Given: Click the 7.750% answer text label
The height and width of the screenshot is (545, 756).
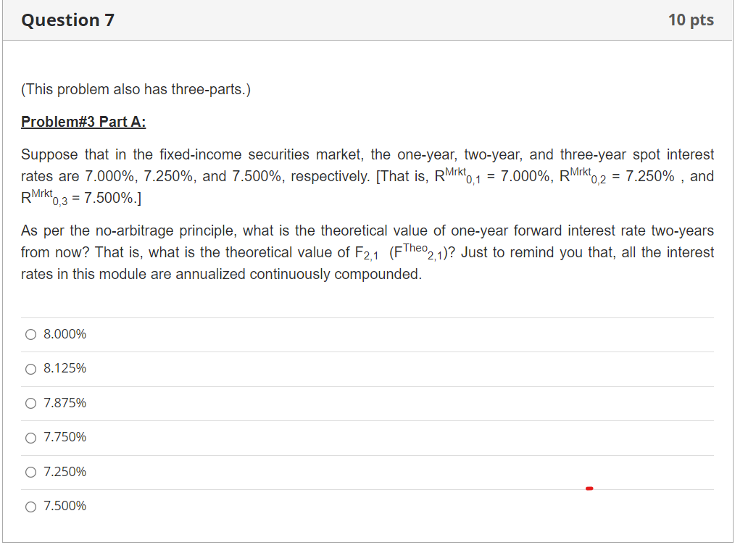Looking at the screenshot, I should coord(65,437).
